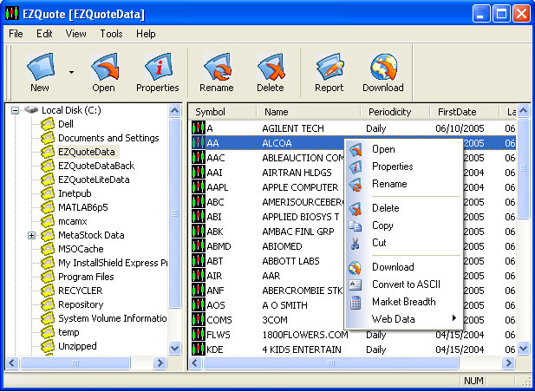Click symbol list scroll down arrow

523,349
